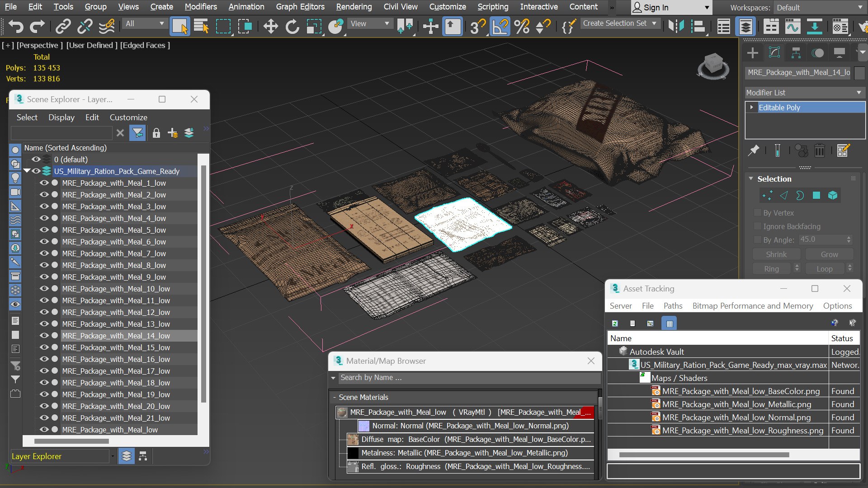The width and height of the screenshot is (868, 488).
Task: Activate the Unlink Selection tool
Action: (85, 27)
